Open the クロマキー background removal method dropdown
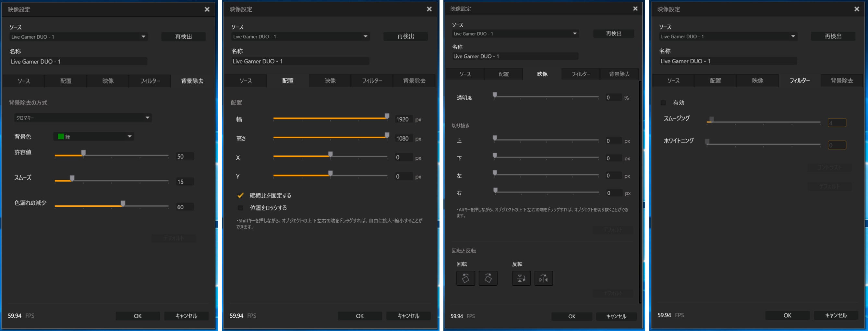Image resolution: width=868 pixels, height=331 pixels. click(83, 118)
